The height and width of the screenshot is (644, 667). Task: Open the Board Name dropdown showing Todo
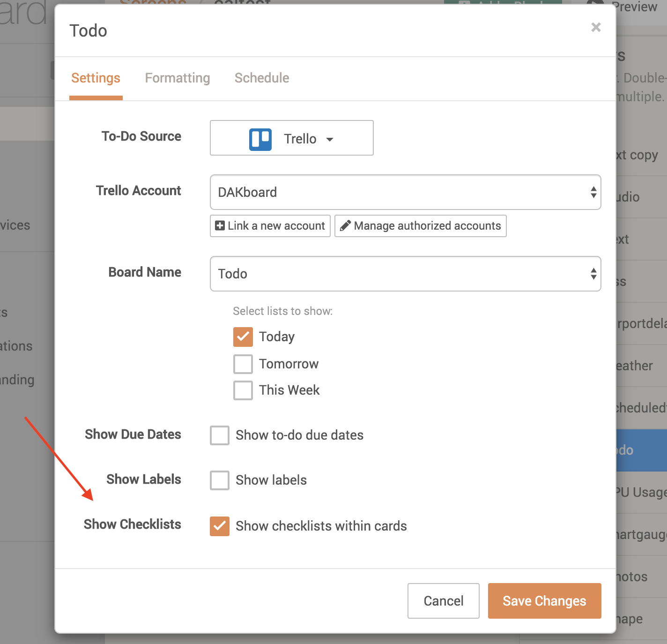point(405,274)
